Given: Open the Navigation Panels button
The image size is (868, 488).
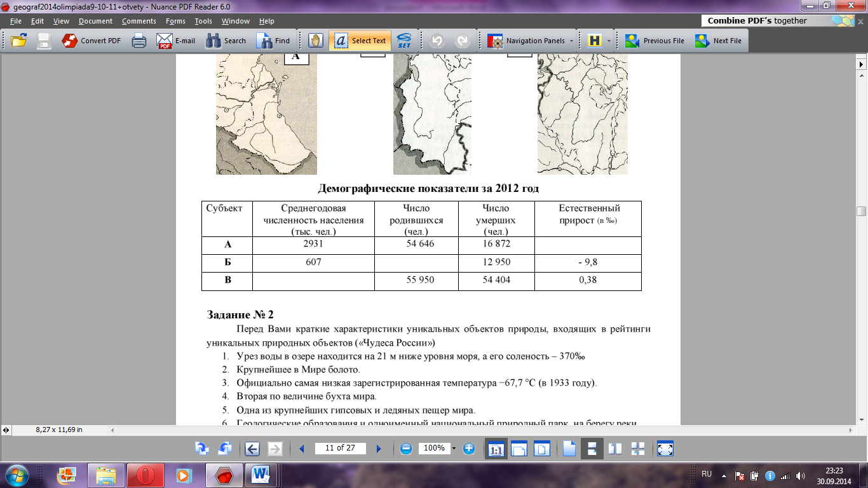Looking at the screenshot, I should (x=526, y=41).
